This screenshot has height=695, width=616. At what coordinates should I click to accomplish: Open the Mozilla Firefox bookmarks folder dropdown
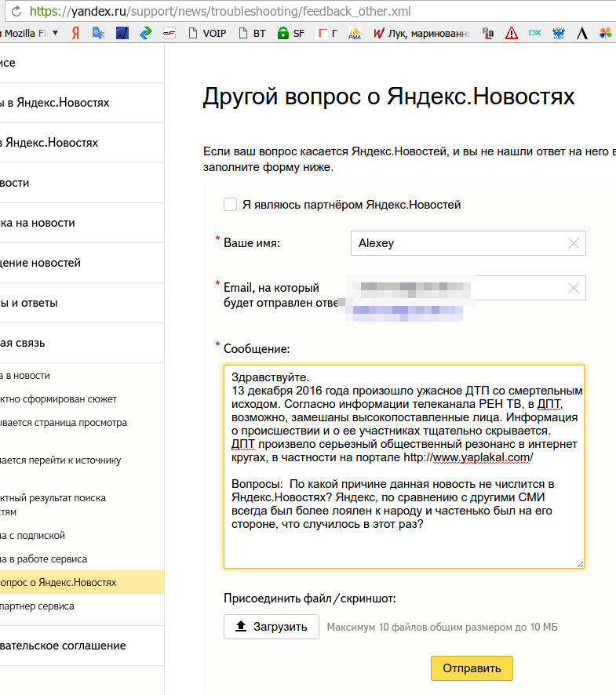pyautogui.click(x=30, y=33)
